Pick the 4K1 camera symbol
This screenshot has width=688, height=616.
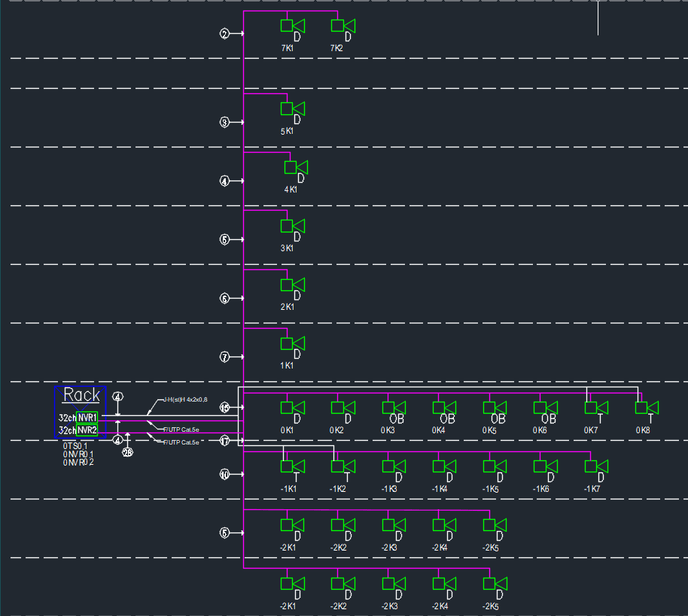[x=295, y=167]
